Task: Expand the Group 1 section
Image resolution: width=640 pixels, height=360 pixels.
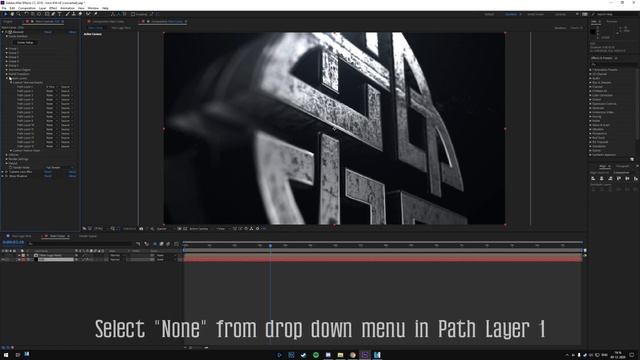Action: coord(7,49)
